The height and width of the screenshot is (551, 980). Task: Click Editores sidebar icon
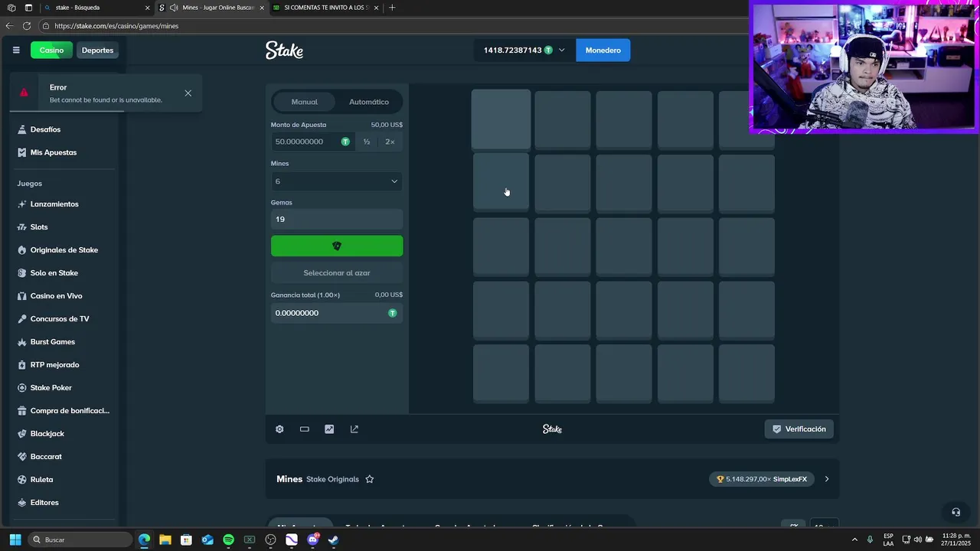pos(22,503)
